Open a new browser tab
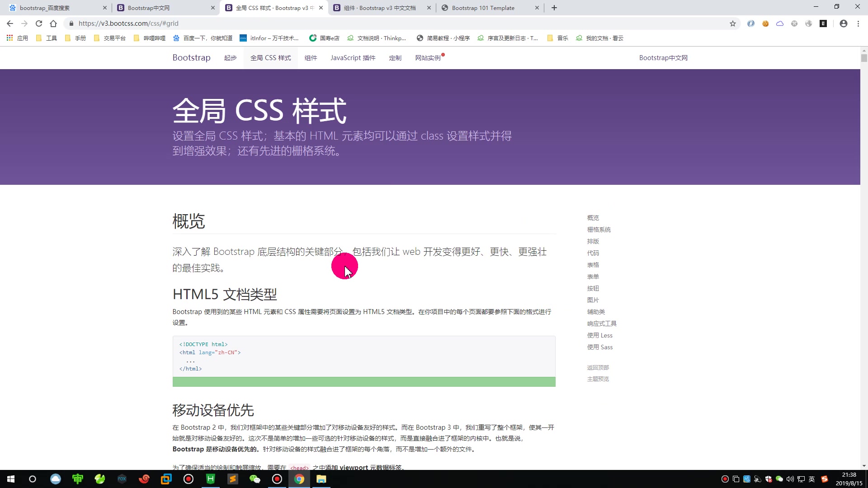 click(x=554, y=8)
